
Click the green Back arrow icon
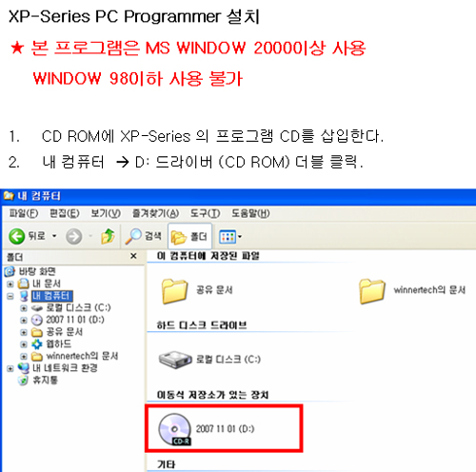16,236
